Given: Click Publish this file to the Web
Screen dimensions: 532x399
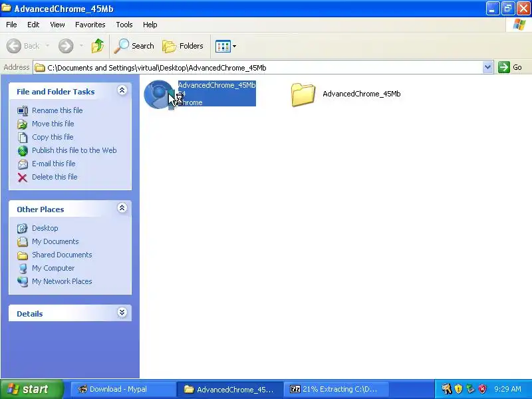Looking at the screenshot, I should point(74,150).
